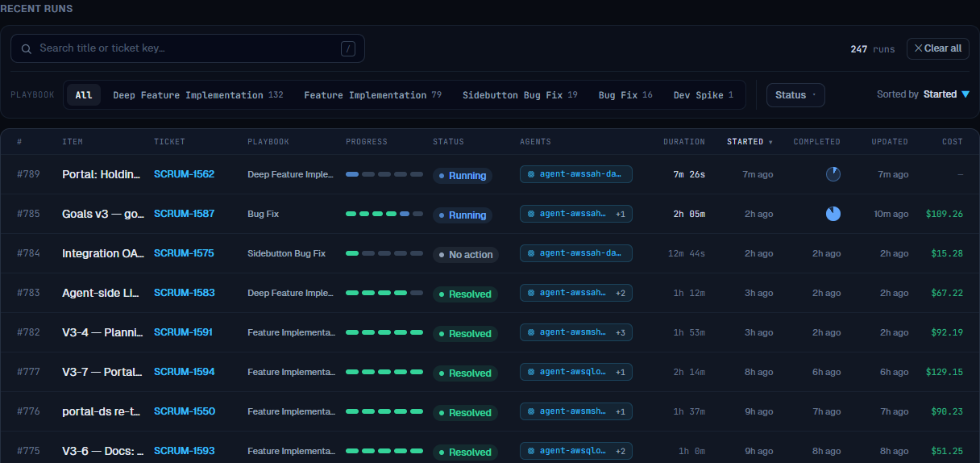Click the 247 runs count
Image resolution: width=980 pixels, height=463 pixels.
tap(873, 49)
